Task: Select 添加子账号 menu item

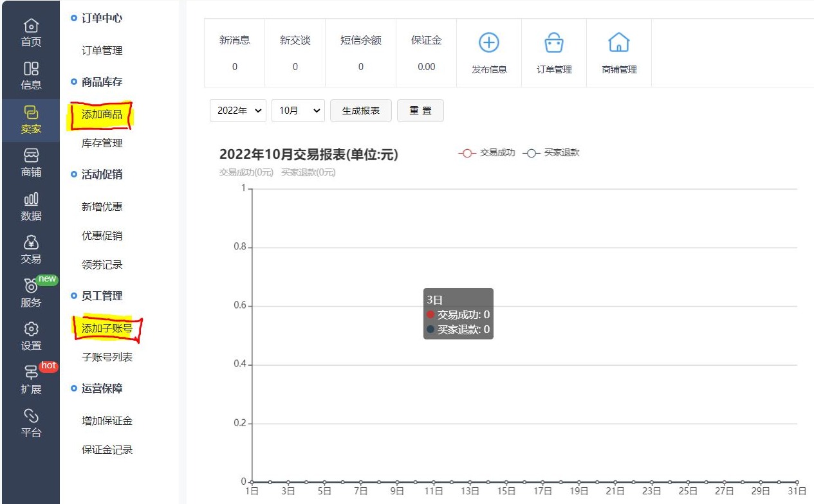Action: 107,328
